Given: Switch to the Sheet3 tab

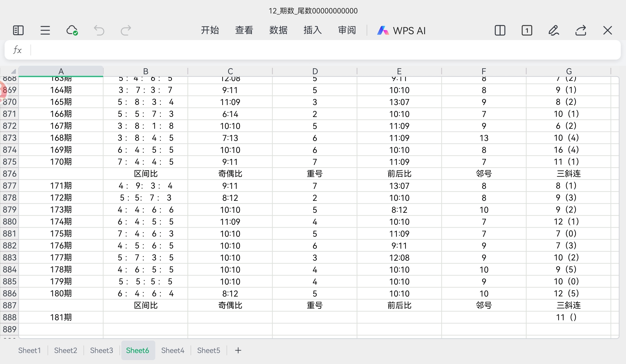Looking at the screenshot, I should click(101, 350).
